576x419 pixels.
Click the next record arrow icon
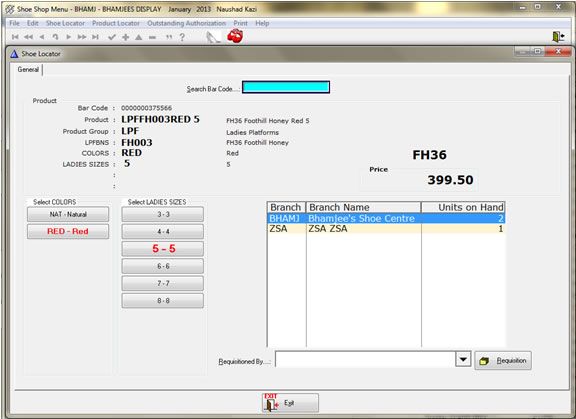tap(69, 37)
